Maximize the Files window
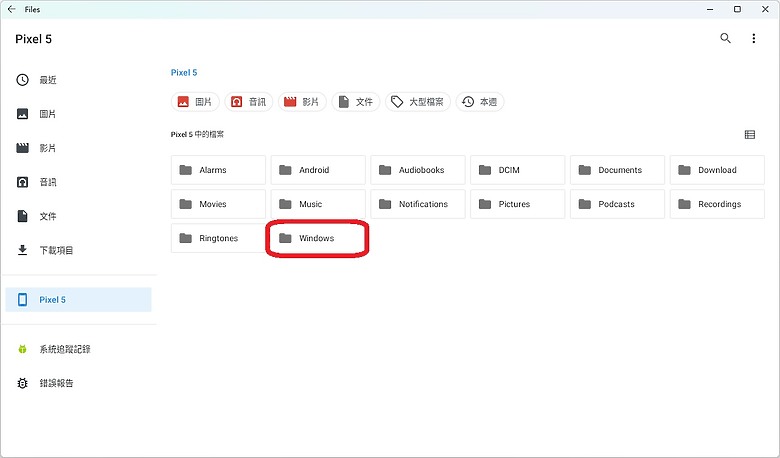780x458 pixels. (x=737, y=9)
